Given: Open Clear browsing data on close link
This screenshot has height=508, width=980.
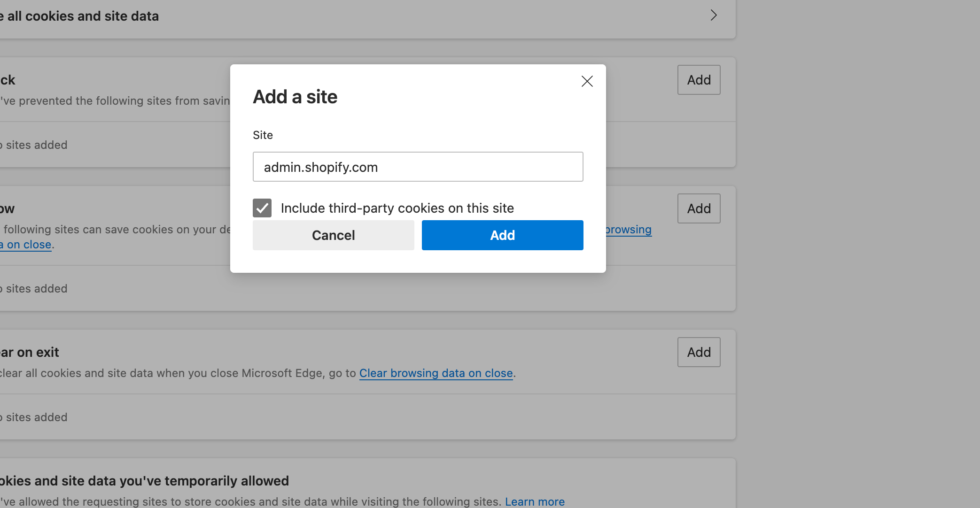Looking at the screenshot, I should coord(436,373).
